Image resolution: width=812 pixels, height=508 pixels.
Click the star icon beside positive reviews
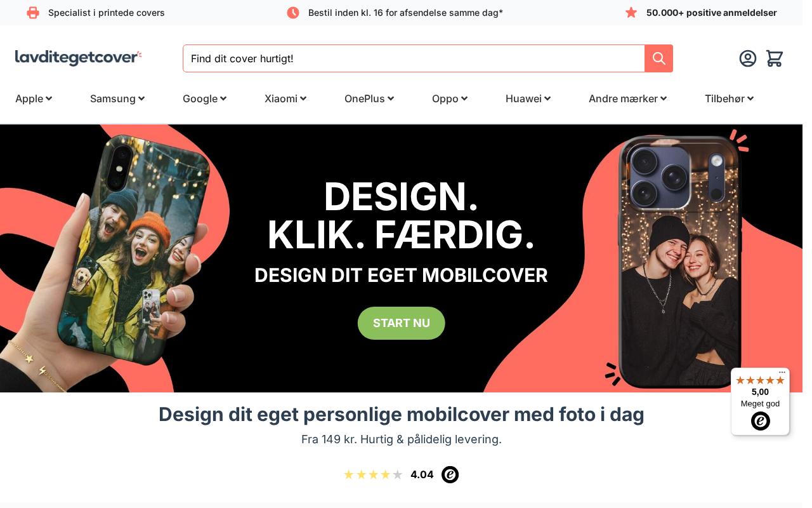(631, 13)
